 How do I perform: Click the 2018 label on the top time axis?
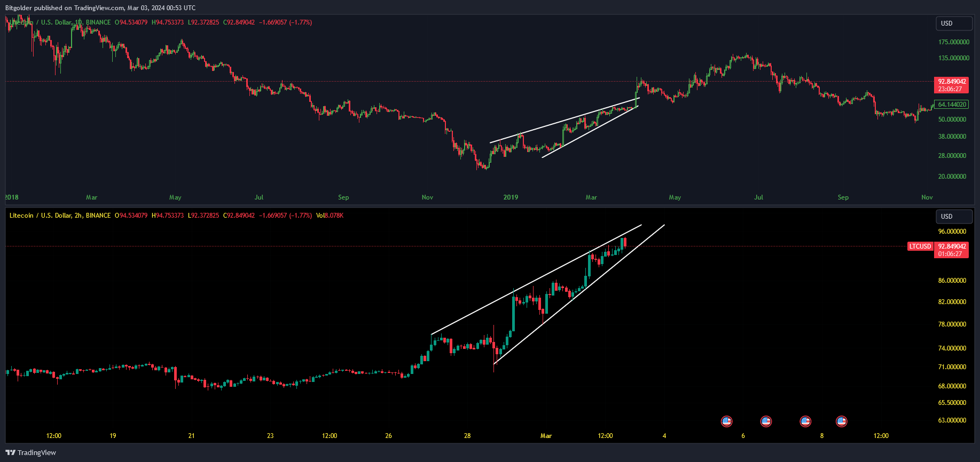pyautogui.click(x=12, y=197)
